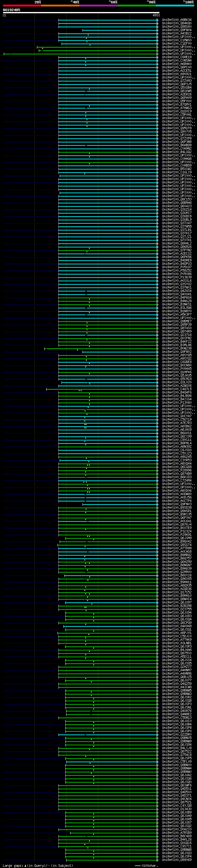197x868 pixels.
Task: Select hit UniRef100_Q8IKW5
Action: pos(177,91)
